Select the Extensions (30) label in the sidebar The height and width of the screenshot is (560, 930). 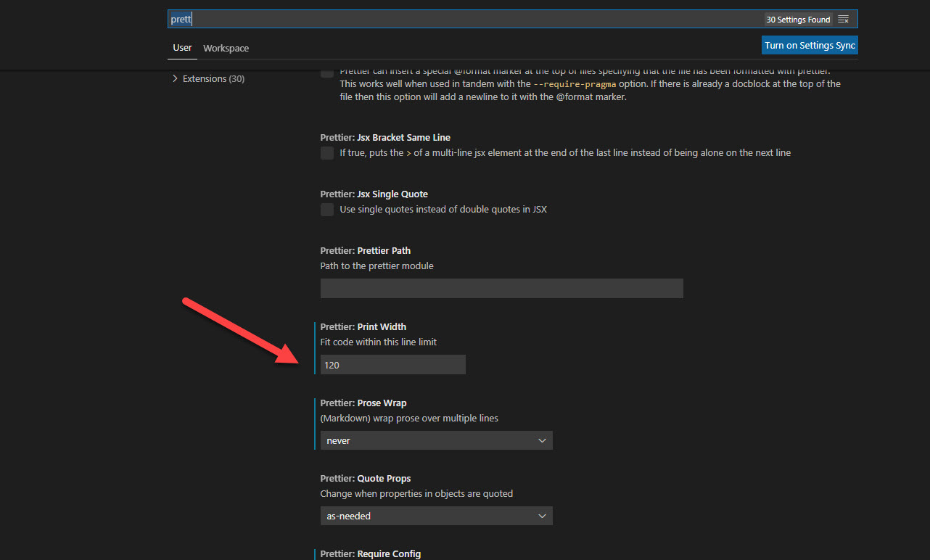[213, 78]
